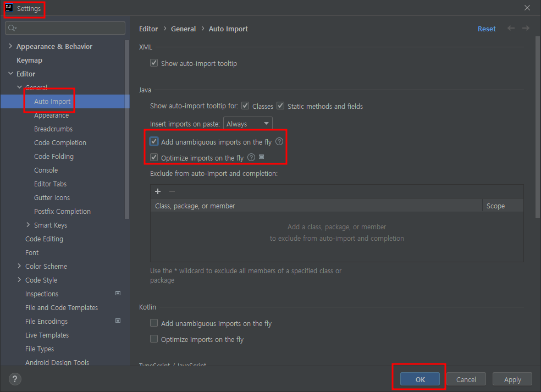Open Insert imports on paste dropdown
This screenshot has width=541, height=392.
pyautogui.click(x=248, y=124)
